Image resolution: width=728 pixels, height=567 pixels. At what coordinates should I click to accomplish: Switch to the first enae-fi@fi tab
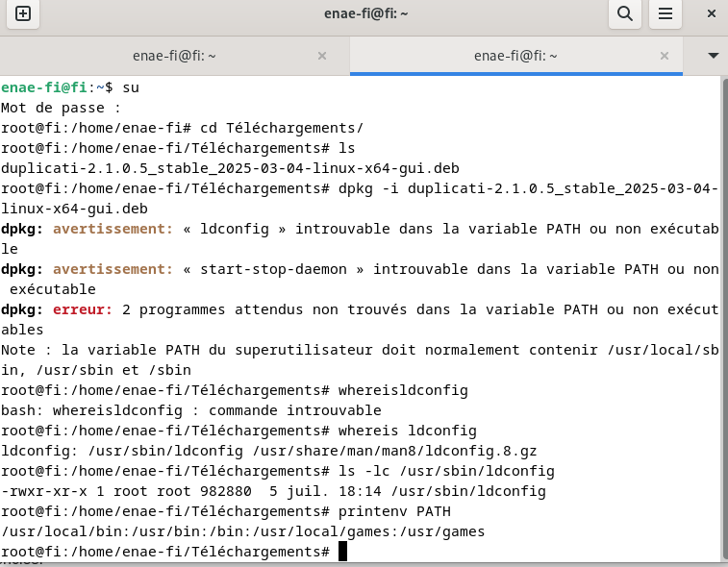coord(174,56)
